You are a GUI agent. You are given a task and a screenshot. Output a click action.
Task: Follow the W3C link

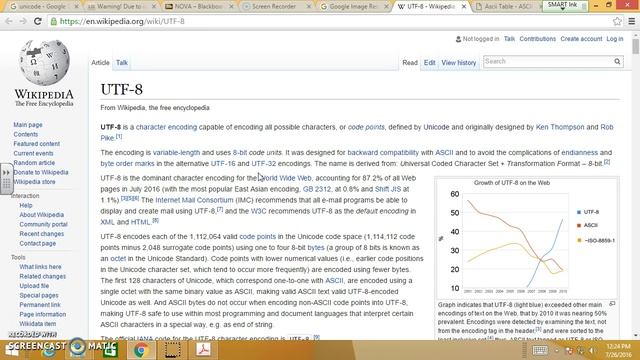click(x=258, y=211)
